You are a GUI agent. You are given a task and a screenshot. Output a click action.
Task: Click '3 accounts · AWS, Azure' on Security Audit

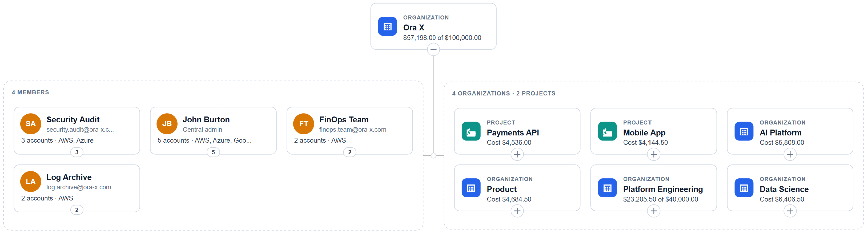tap(57, 140)
